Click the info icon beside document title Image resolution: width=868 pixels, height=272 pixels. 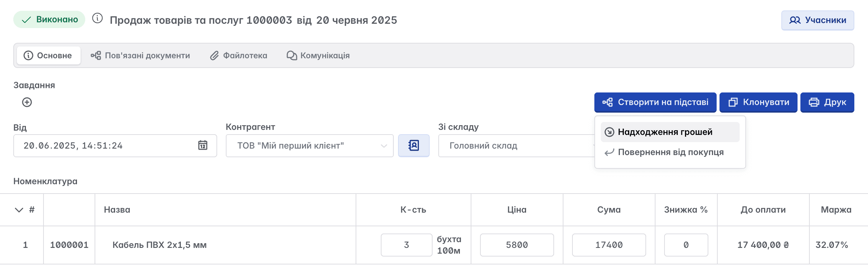[97, 18]
